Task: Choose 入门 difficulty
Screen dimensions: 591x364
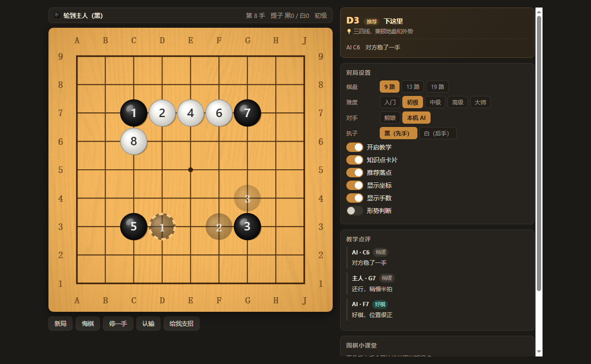Action: pos(390,102)
